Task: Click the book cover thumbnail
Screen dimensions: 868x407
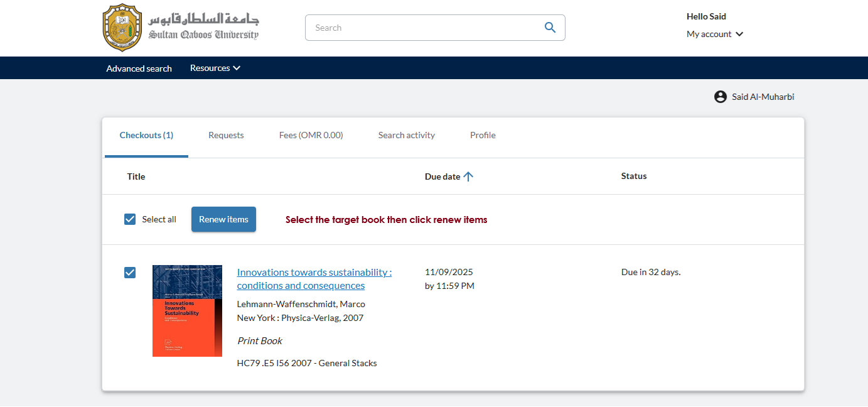Action: pos(187,311)
